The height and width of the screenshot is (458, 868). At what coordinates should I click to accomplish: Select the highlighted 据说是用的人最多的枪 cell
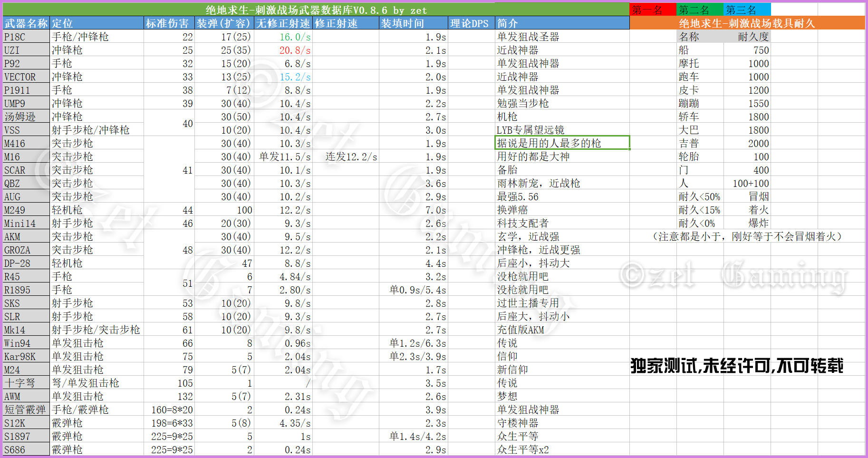[x=562, y=143]
